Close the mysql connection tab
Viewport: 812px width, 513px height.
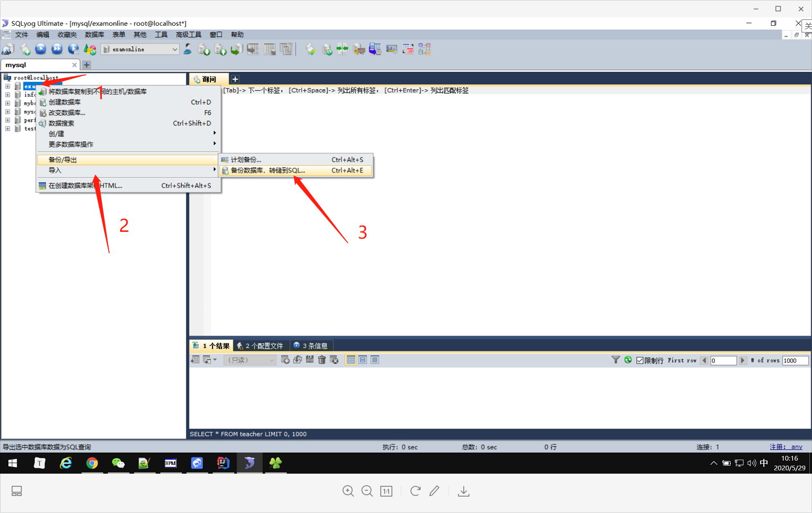tap(74, 65)
